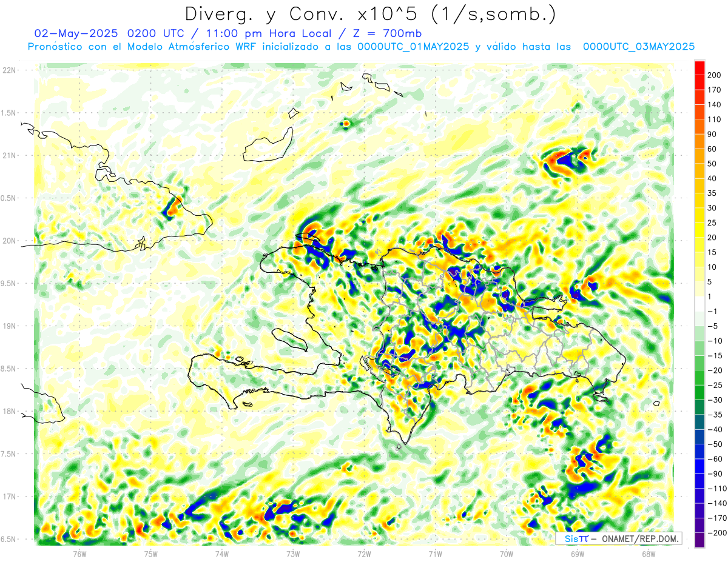Screen dimensions: 728x562
Task: Click the colorbar value '200'
Action: coord(714,75)
